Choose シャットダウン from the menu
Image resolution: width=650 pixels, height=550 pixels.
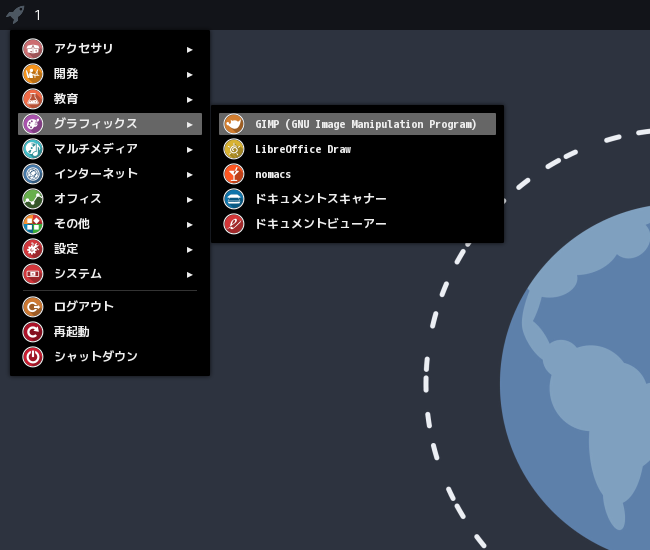pos(110,356)
